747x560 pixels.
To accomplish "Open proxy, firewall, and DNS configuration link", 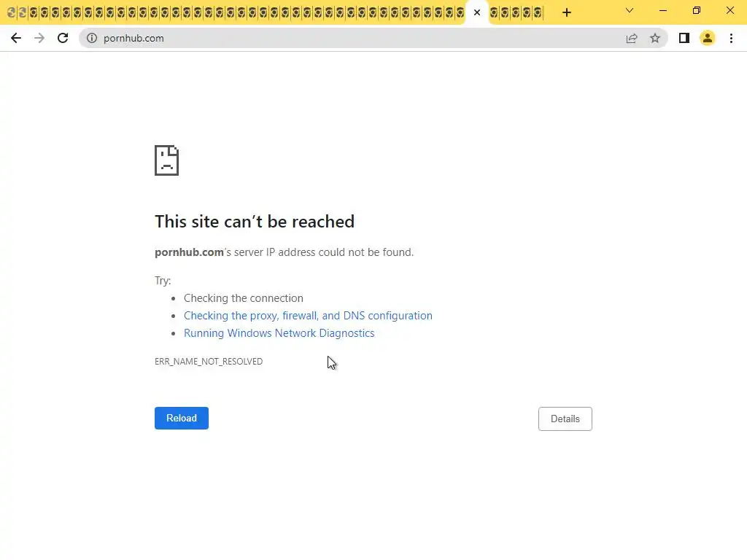I will (x=308, y=316).
